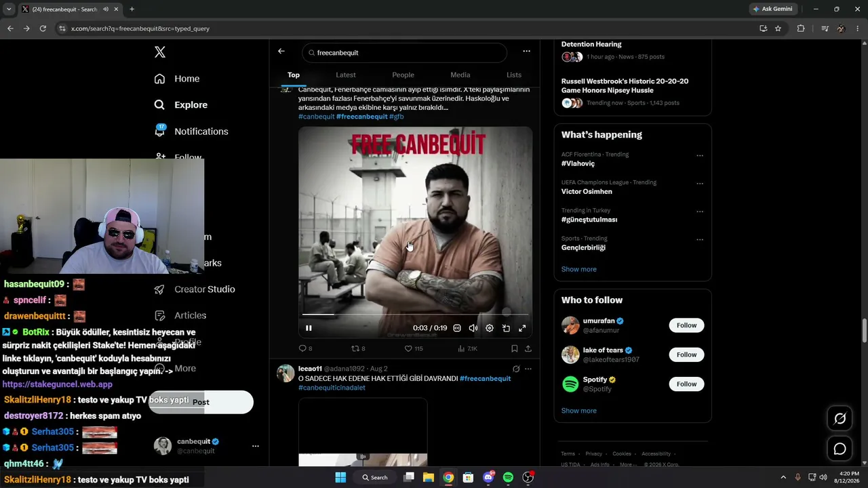This screenshot has height=488, width=868.
Task: Pause the FREE CANBEQUIT video
Action: point(309,328)
